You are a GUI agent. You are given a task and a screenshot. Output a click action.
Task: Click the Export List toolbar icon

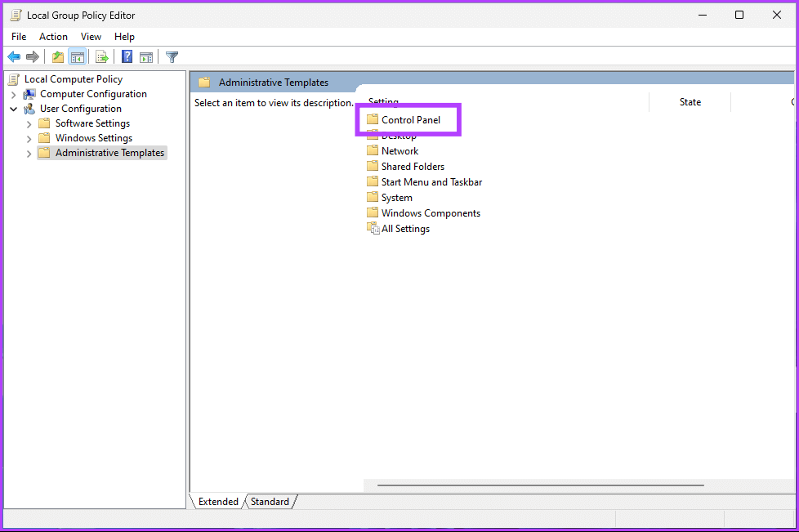click(102, 57)
